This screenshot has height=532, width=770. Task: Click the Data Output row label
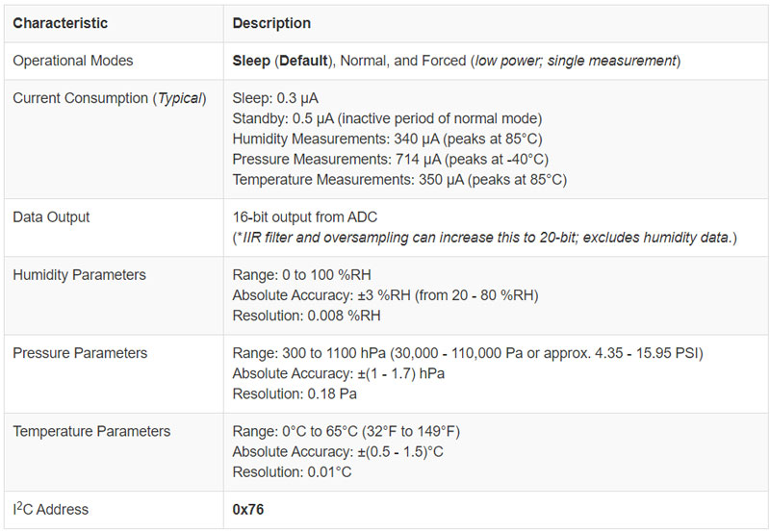[x=51, y=217]
